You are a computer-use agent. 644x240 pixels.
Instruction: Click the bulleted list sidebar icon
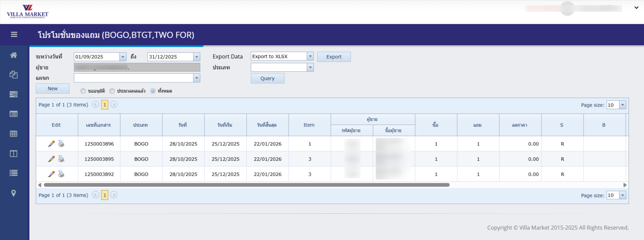pos(13,173)
